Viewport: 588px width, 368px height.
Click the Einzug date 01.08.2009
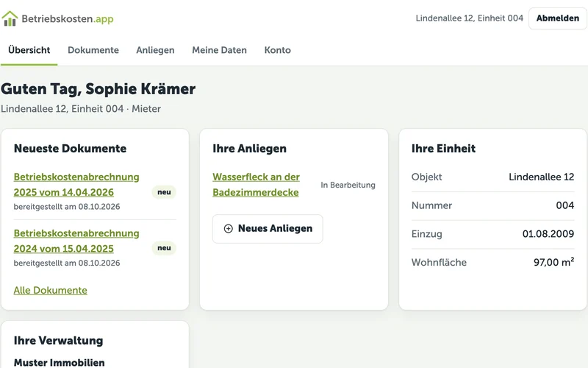pyautogui.click(x=548, y=234)
